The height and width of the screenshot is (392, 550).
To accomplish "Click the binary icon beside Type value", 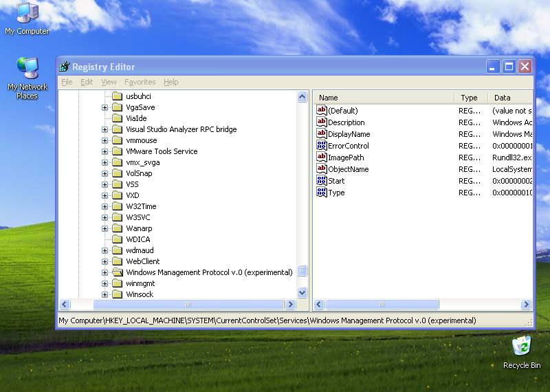I will tap(322, 193).
